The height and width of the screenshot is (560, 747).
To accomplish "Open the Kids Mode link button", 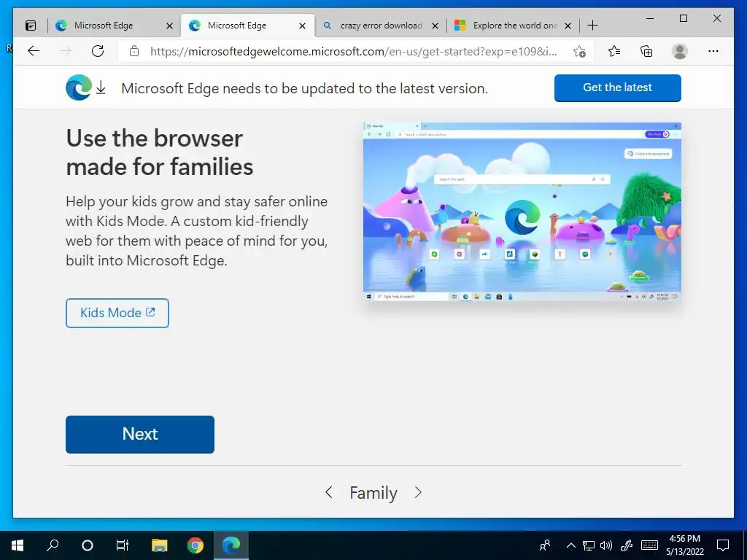I will pos(117,313).
